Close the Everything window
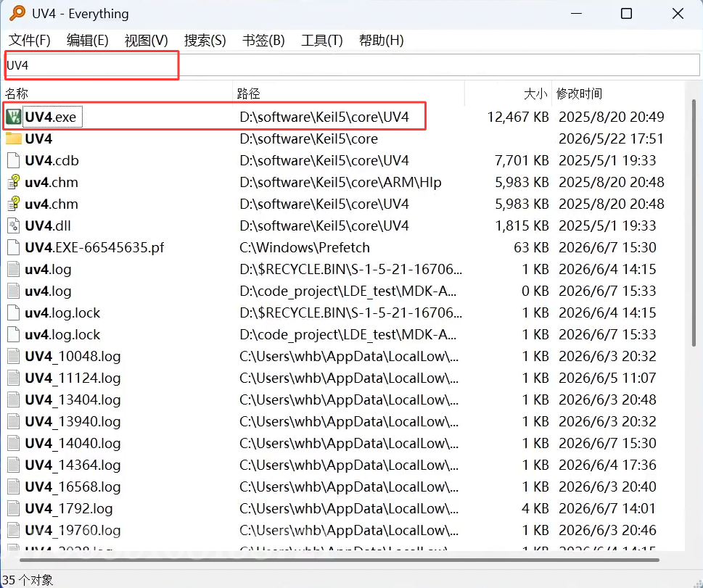 click(x=678, y=14)
